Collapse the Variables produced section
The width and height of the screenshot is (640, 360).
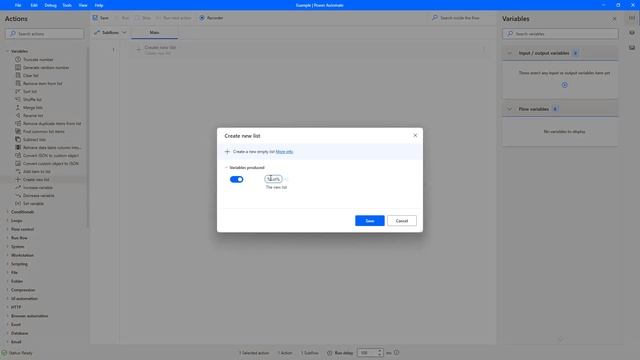click(x=227, y=168)
